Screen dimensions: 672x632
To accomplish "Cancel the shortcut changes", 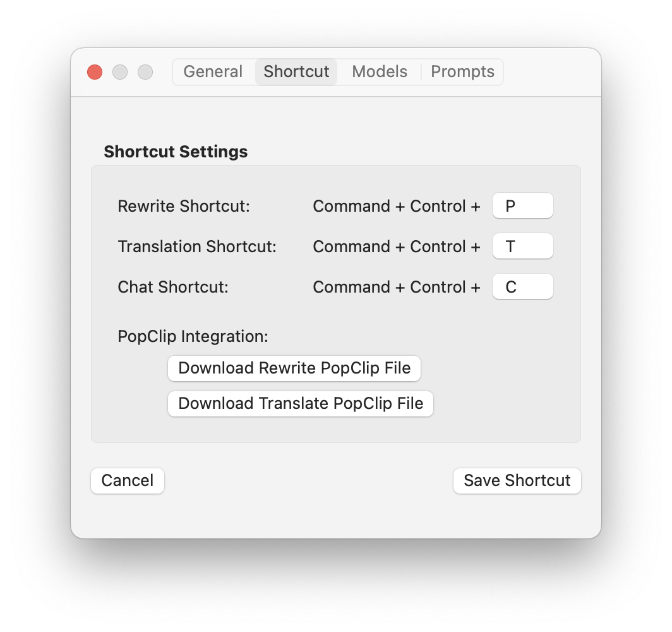I will [x=128, y=481].
